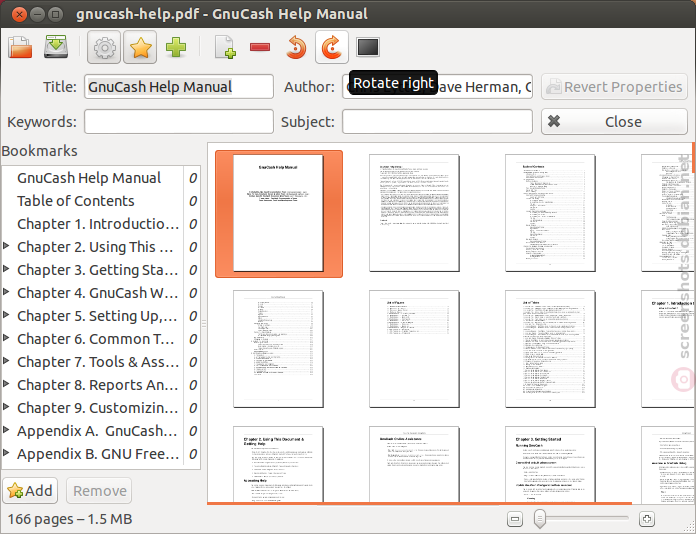Insert a blank page icon
This screenshot has width=696, height=534.
tap(225, 47)
